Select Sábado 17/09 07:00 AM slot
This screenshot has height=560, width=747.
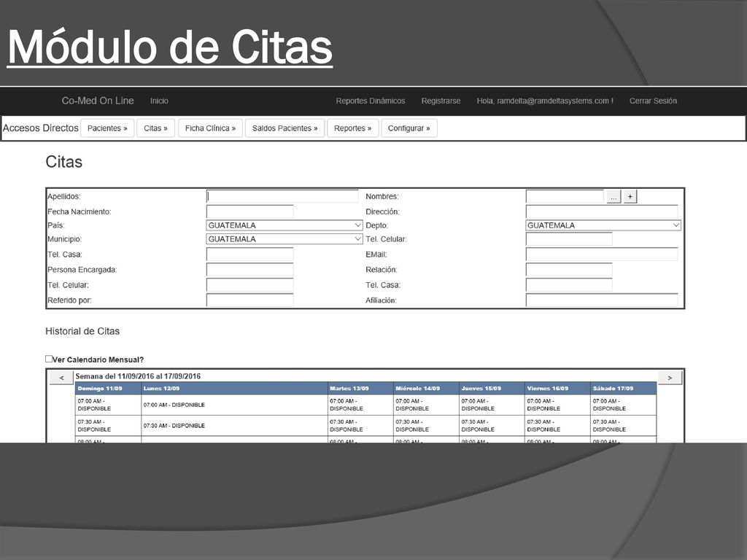tap(624, 405)
